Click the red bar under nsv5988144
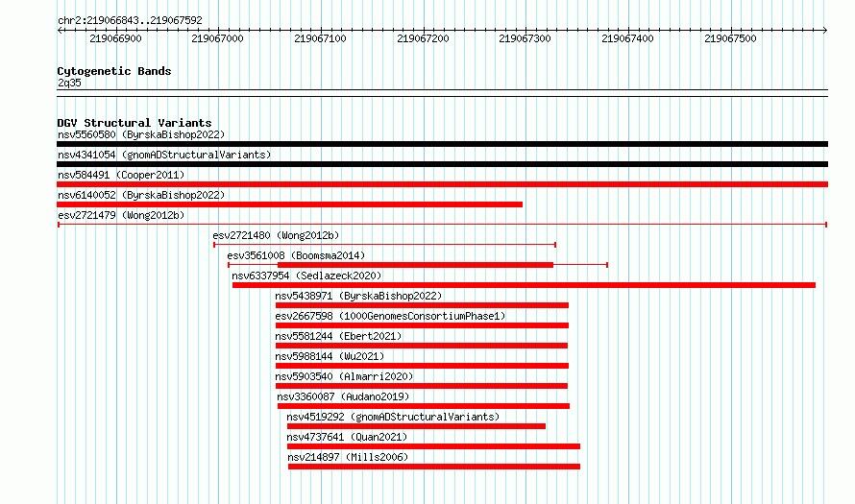Screen dimensions: 855x504 click(x=422, y=366)
